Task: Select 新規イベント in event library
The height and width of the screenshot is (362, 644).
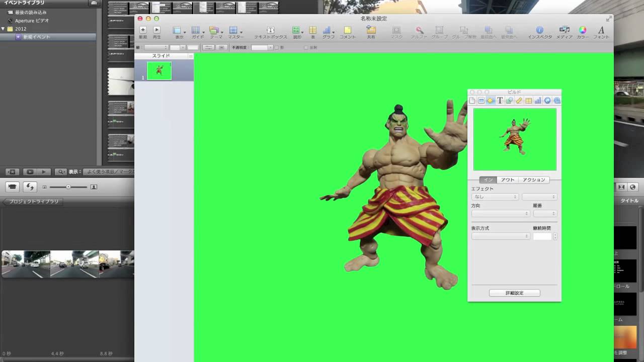Action: 37,37
